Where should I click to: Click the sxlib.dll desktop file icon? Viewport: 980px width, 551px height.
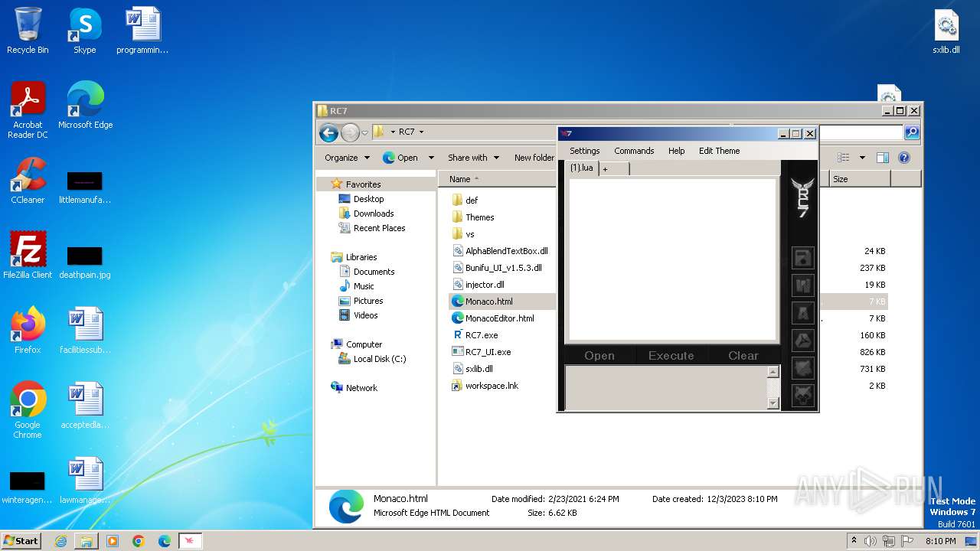pyautogui.click(x=946, y=31)
